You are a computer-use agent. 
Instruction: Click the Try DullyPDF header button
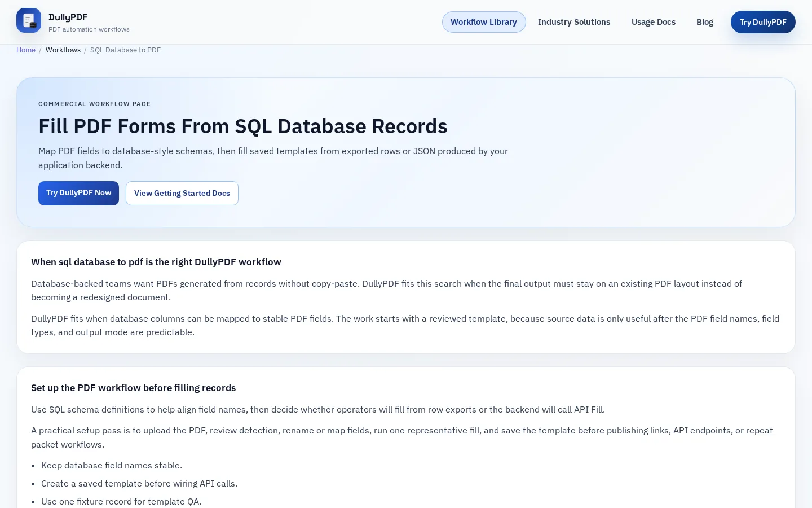[x=763, y=22]
